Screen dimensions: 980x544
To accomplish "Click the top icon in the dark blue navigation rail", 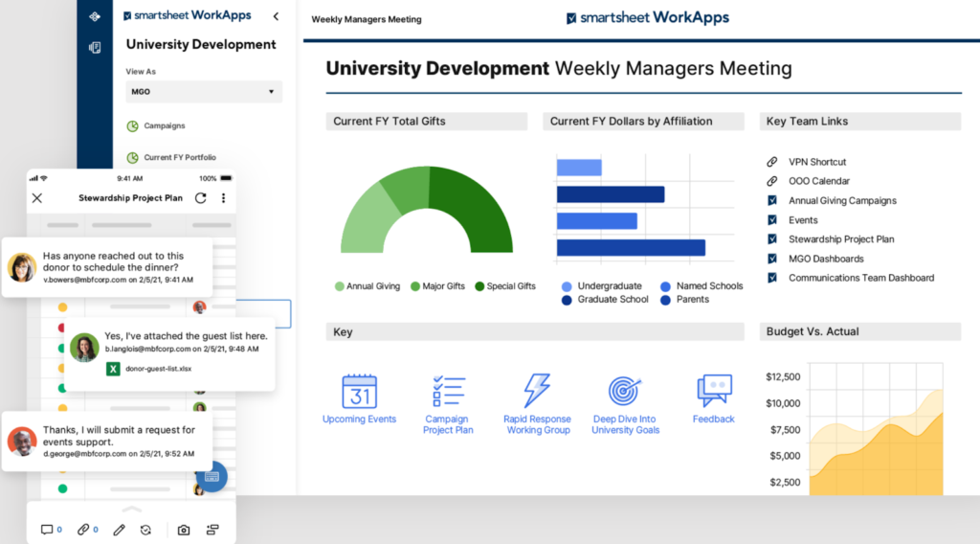I will (95, 17).
